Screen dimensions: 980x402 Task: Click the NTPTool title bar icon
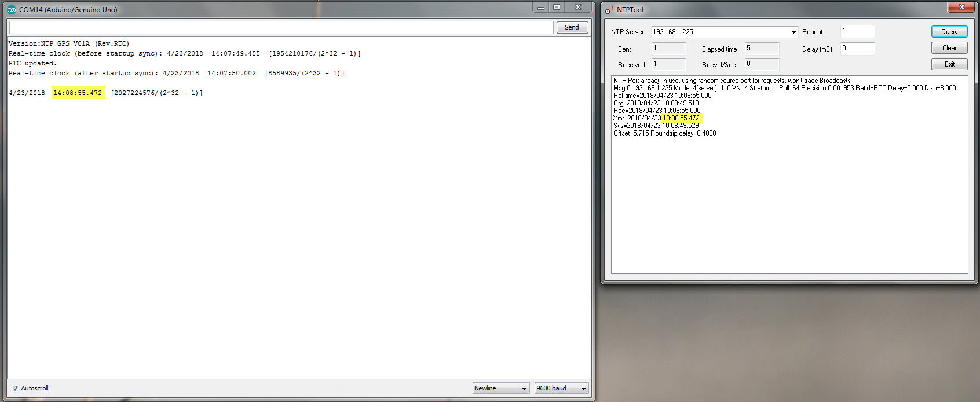[609, 10]
